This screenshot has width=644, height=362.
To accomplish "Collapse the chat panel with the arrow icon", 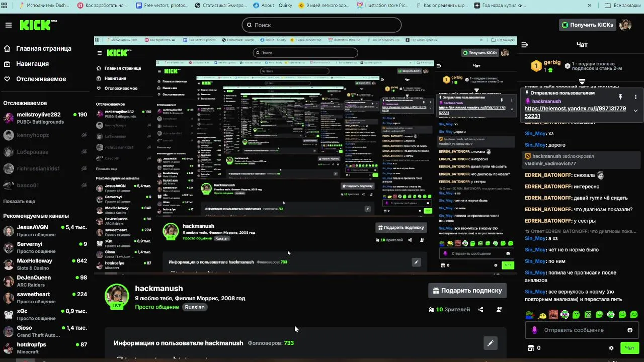I will 525,45.
